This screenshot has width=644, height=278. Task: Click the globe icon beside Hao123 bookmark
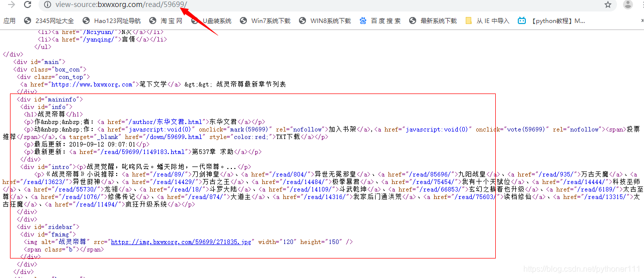(86, 21)
